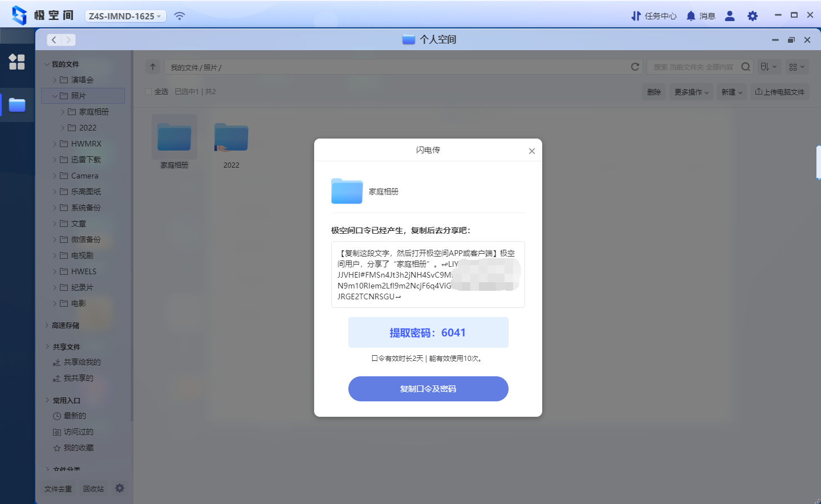Select 家庭相册 in the folder tree
This screenshot has height=504, width=821.
pyautogui.click(x=94, y=112)
